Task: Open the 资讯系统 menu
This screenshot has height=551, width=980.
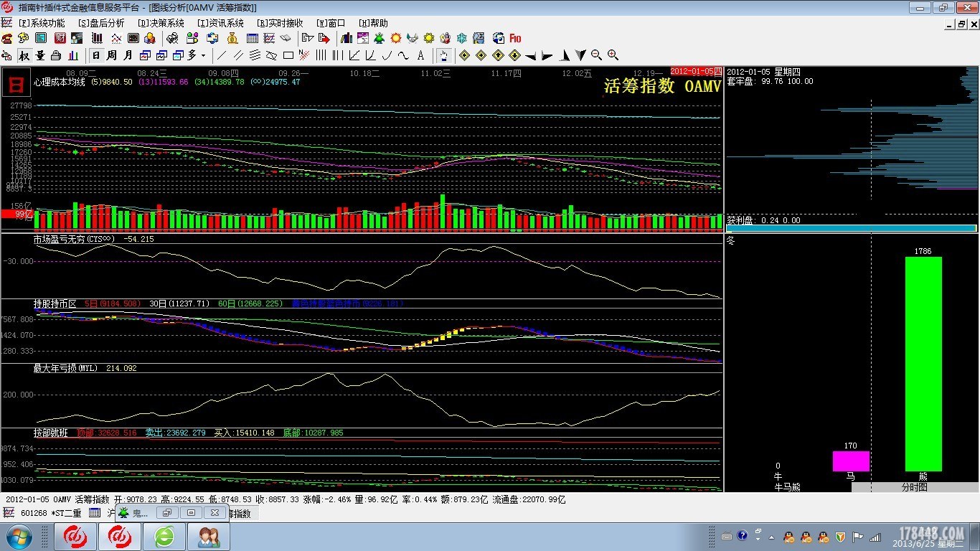Action: (x=221, y=23)
